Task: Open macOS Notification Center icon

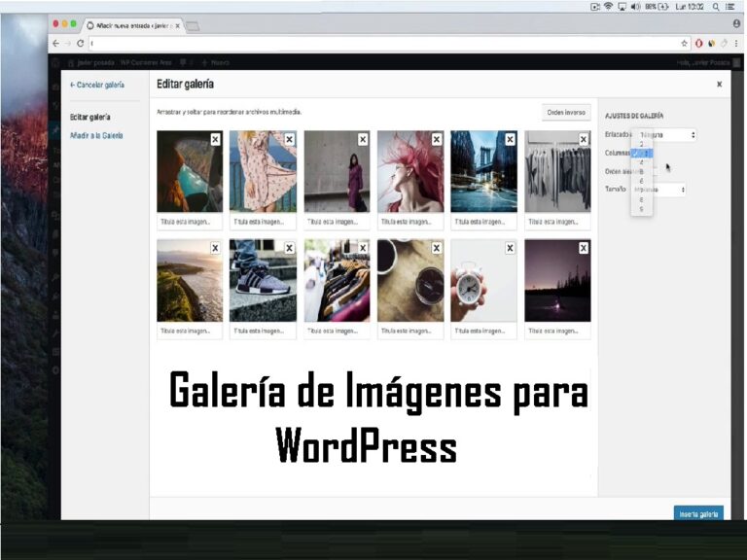Action: point(729,7)
